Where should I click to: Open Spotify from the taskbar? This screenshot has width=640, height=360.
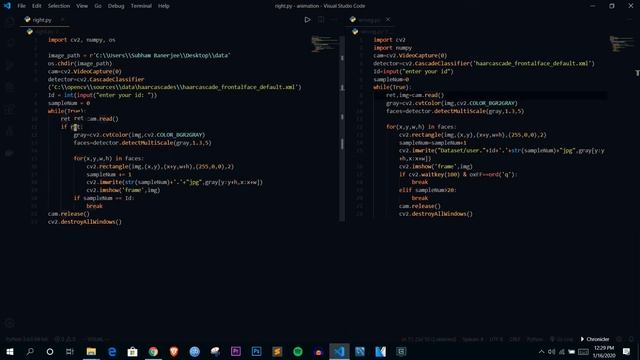(298, 351)
